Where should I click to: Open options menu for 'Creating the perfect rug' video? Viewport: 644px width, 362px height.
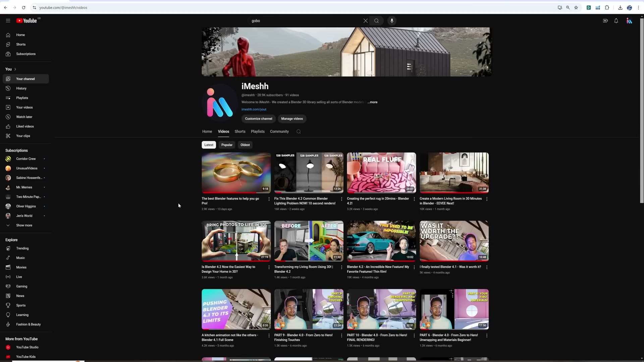pos(414,199)
